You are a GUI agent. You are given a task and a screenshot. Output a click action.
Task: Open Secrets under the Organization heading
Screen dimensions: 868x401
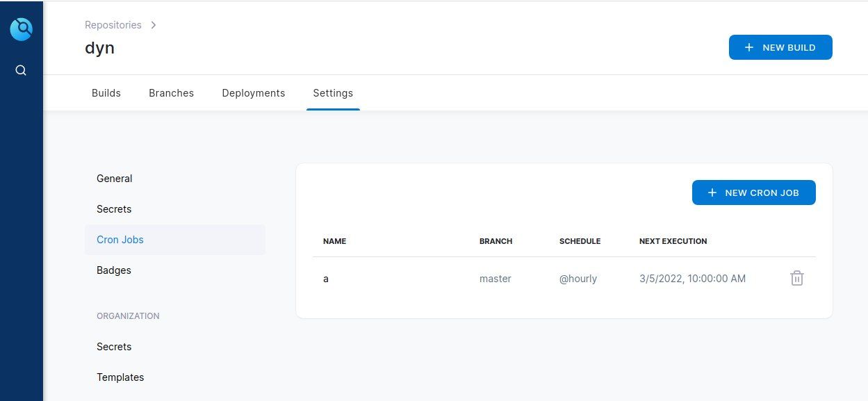tap(114, 347)
